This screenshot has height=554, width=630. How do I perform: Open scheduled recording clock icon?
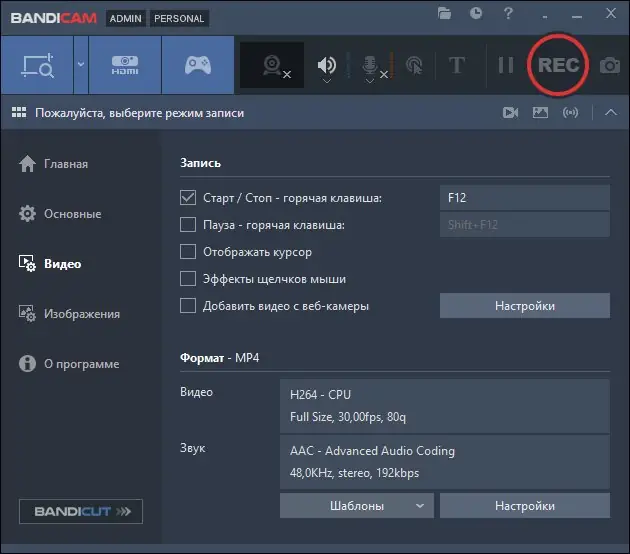pyautogui.click(x=476, y=13)
